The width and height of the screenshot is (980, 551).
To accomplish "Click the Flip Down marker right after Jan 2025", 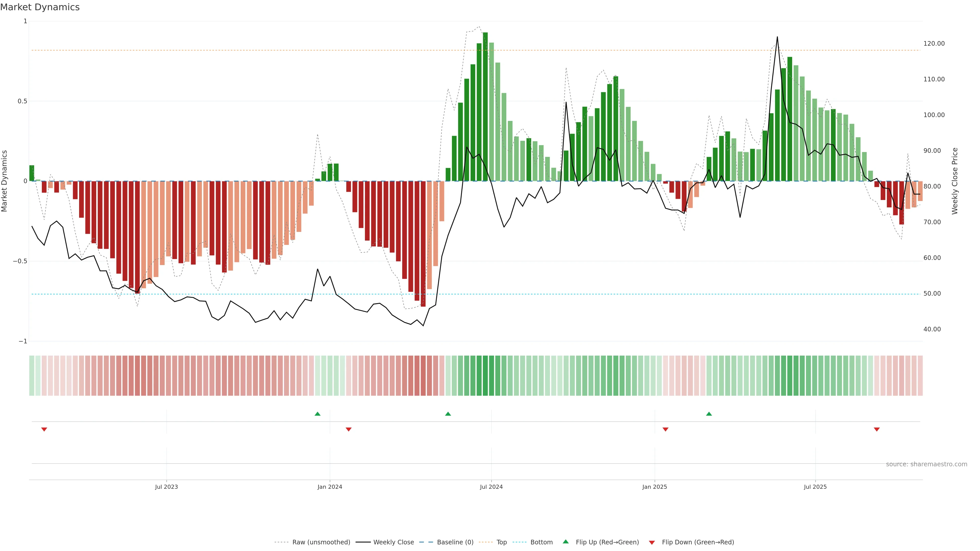I will coord(665,429).
